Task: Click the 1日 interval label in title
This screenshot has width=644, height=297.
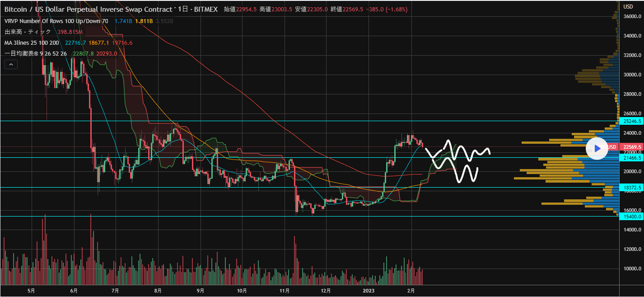Action: coord(183,9)
